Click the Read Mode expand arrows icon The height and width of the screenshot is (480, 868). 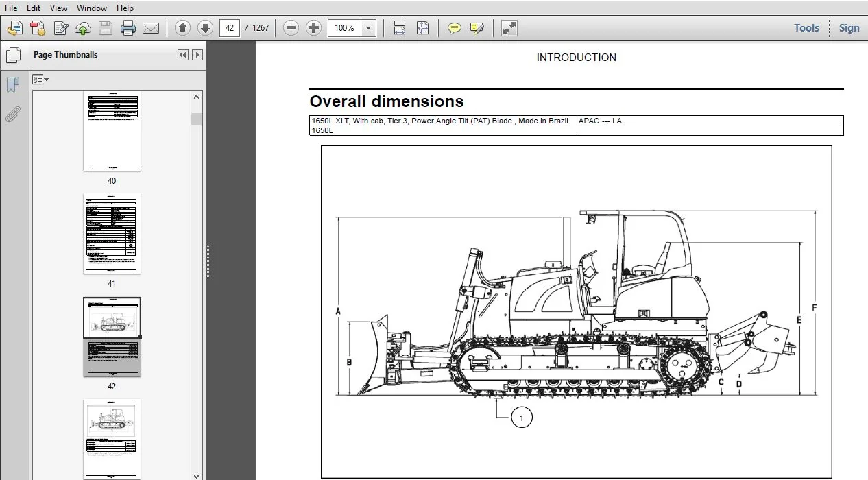[509, 28]
